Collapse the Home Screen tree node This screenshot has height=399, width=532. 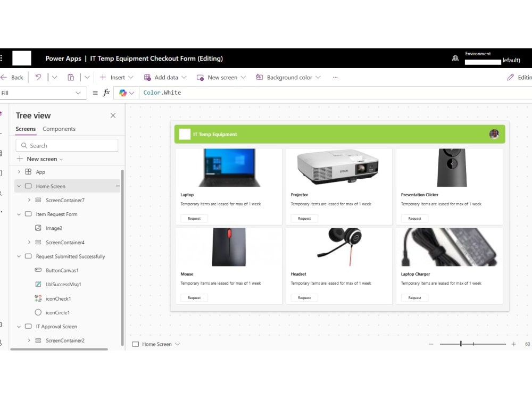pos(19,186)
